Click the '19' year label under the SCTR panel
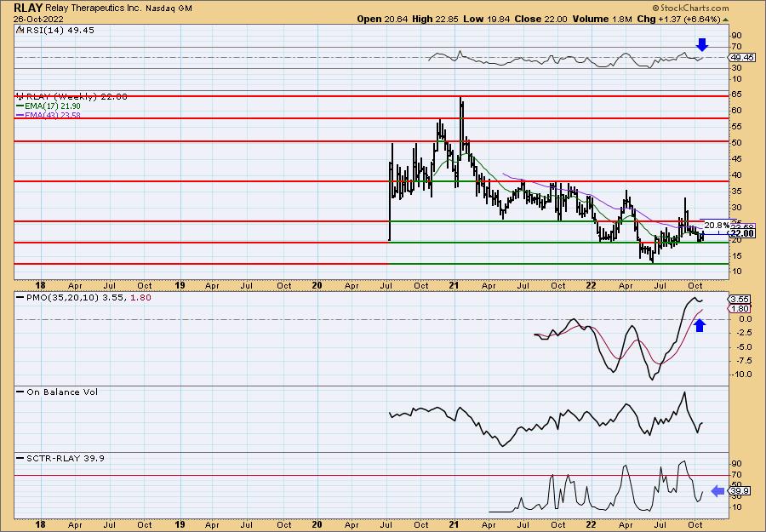Viewport: 766px width, 532px height. pos(180,524)
